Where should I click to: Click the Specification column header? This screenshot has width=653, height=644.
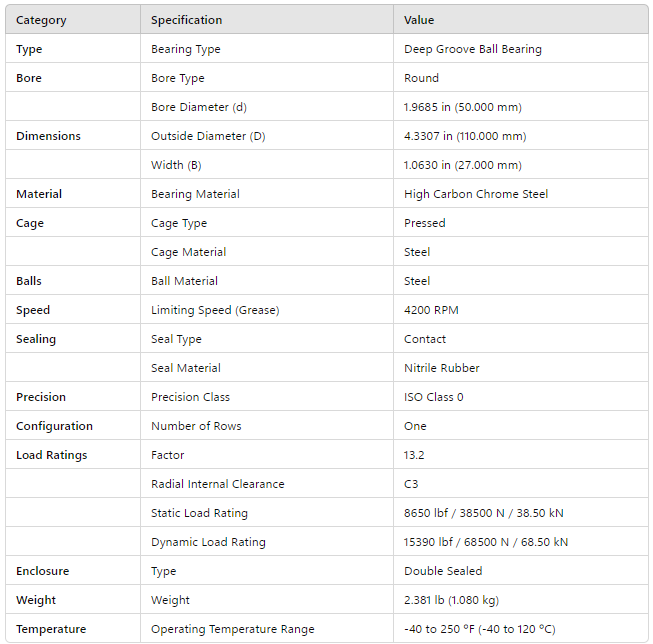click(x=186, y=20)
